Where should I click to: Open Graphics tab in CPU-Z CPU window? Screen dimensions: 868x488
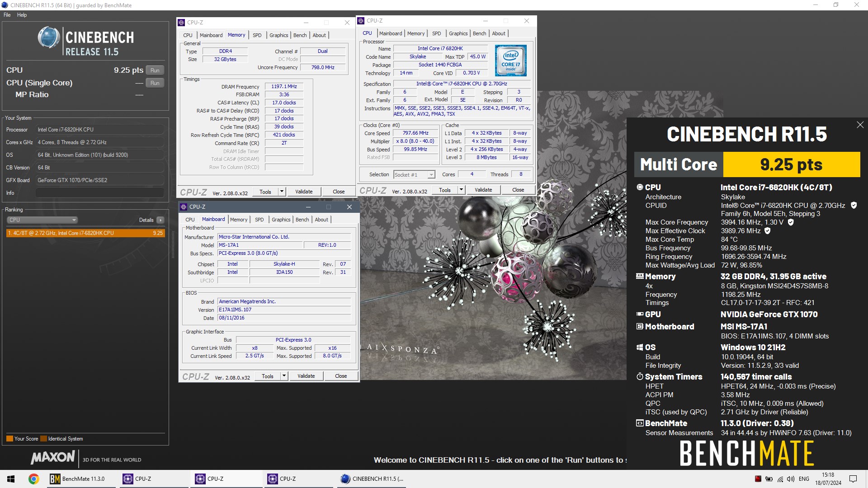458,33
